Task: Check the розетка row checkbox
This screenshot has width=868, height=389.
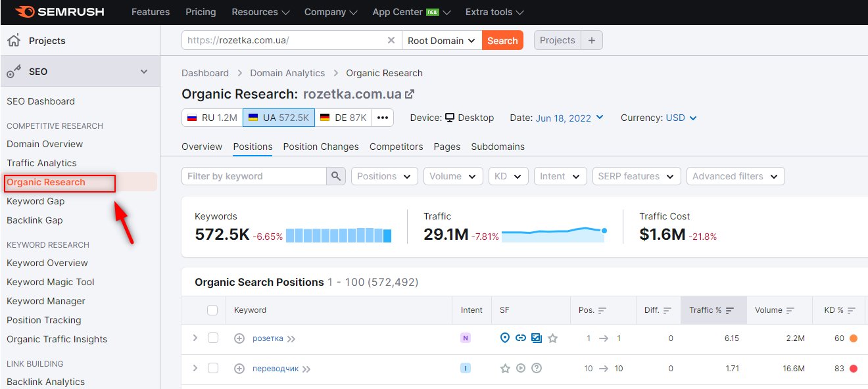Action: click(x=213, y=338)
